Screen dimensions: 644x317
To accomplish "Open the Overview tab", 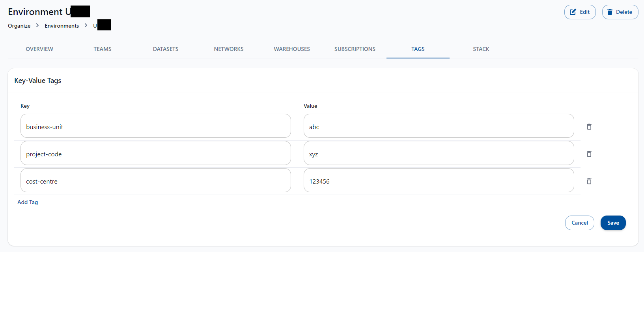I will click(39, 49).
